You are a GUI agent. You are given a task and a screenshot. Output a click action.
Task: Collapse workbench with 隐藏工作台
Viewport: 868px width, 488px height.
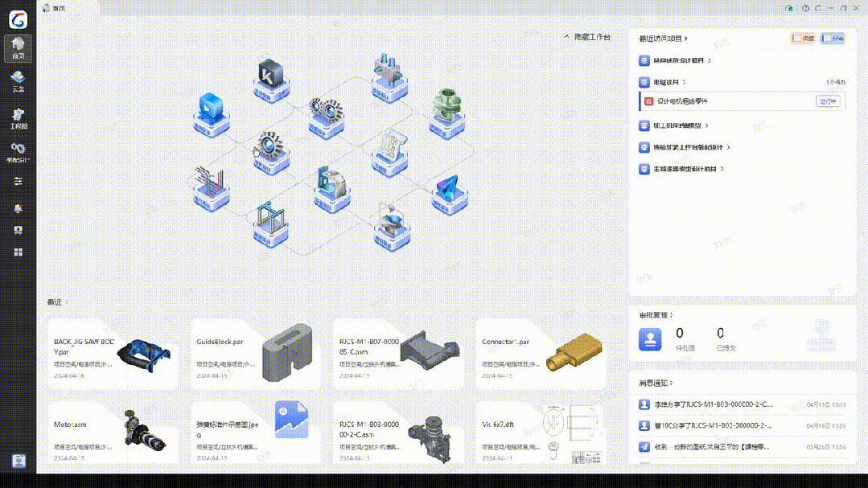[x=587, y=37]
